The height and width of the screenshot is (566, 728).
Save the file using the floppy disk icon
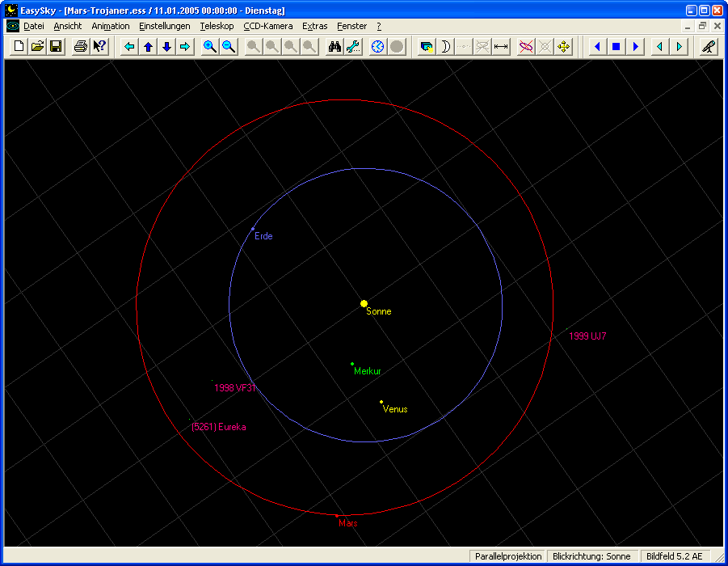(56, 47)
